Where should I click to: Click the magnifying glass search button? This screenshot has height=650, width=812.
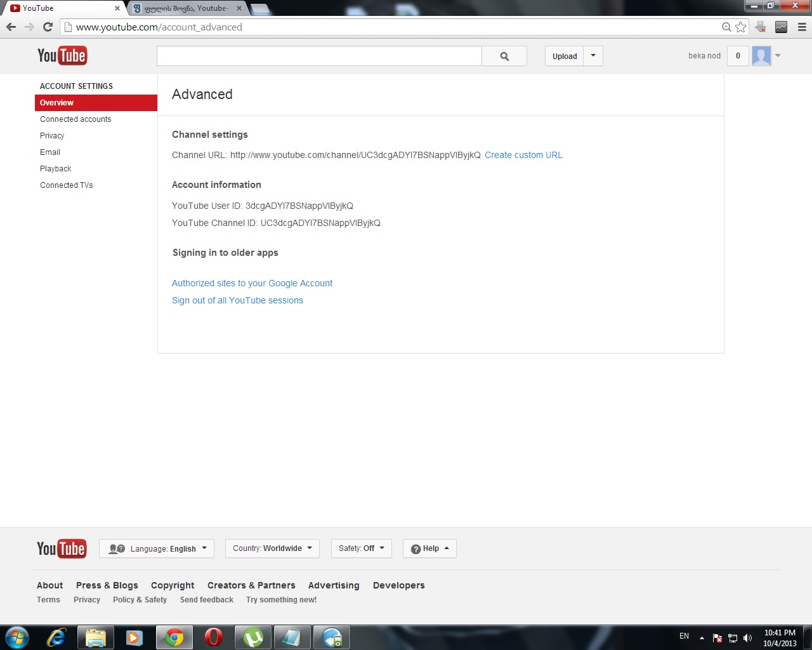[x=504, y=56]
